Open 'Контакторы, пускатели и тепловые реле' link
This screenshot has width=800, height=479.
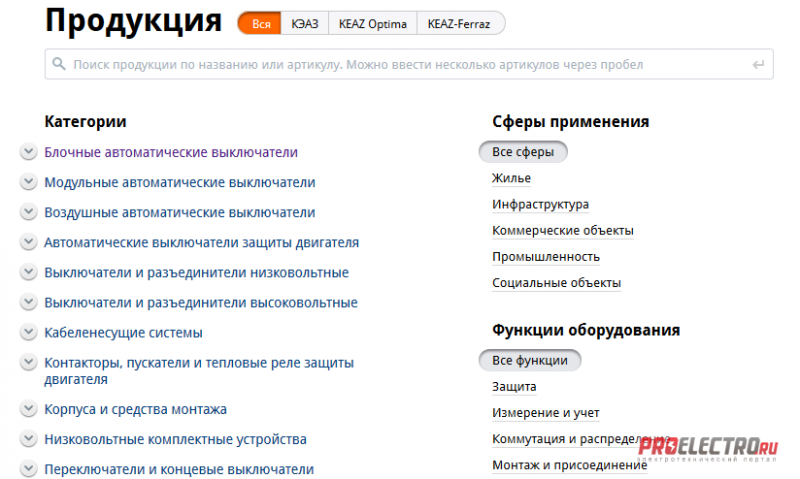[199, 371]
